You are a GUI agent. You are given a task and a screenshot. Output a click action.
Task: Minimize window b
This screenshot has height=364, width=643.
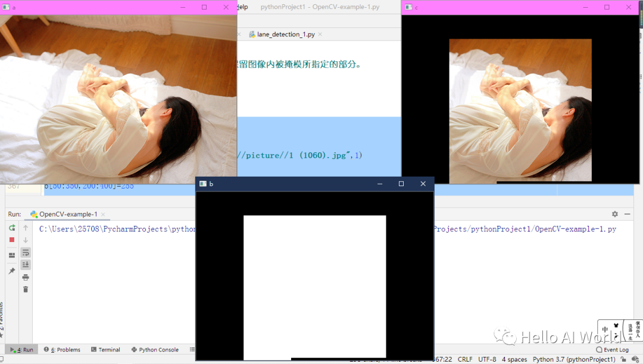tap(380, 184)
